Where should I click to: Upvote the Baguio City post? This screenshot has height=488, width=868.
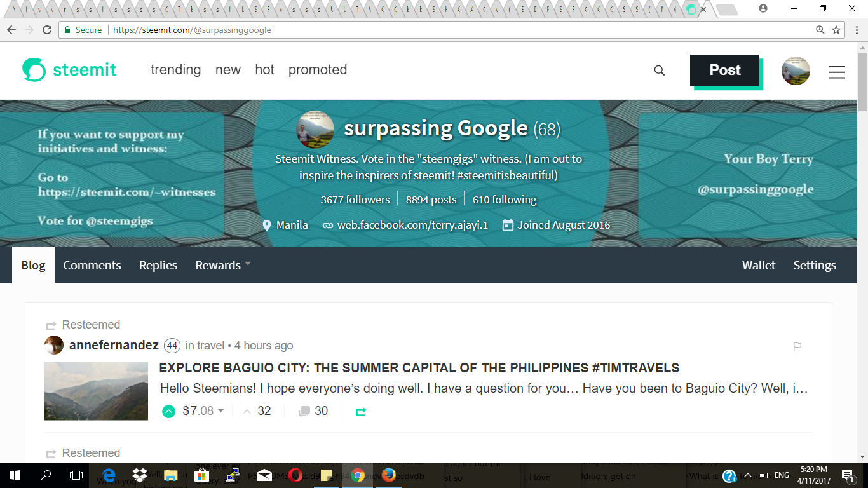[x=168, y=411]
